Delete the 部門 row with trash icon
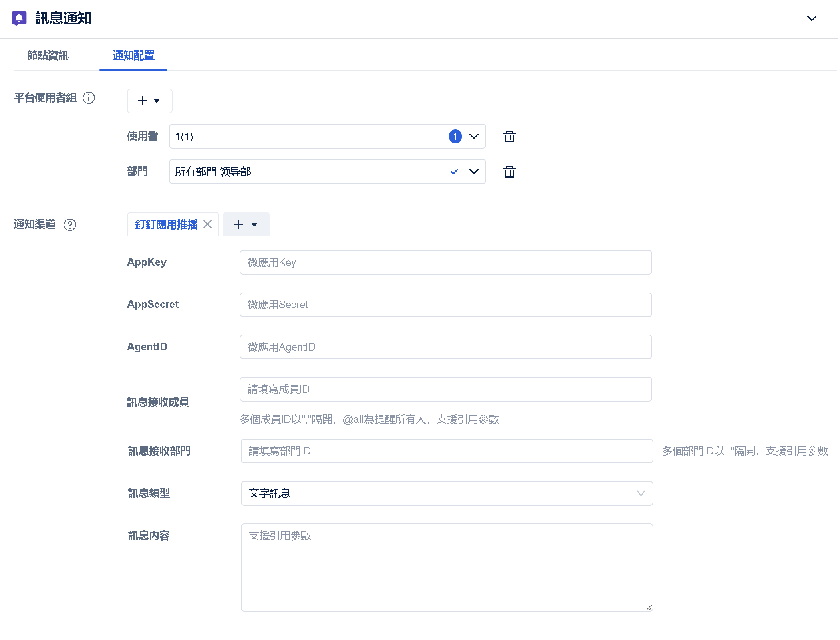The image size is (840, 640). 509,172
